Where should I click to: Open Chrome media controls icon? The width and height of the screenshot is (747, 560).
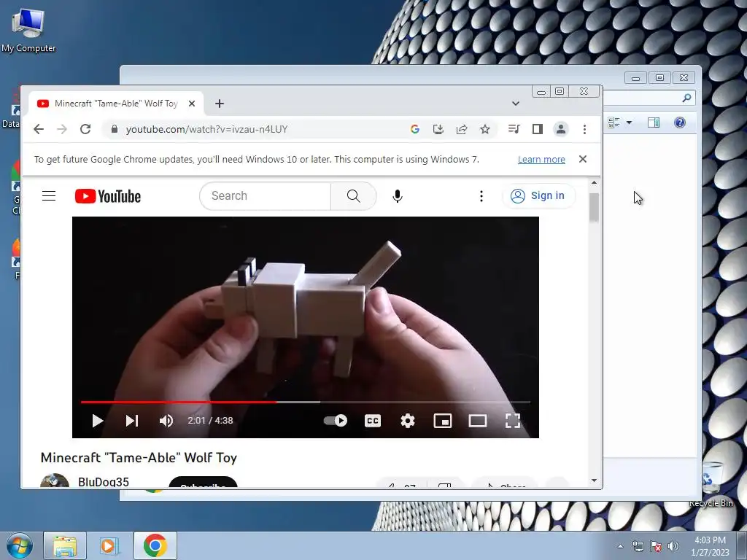[514, 129]
